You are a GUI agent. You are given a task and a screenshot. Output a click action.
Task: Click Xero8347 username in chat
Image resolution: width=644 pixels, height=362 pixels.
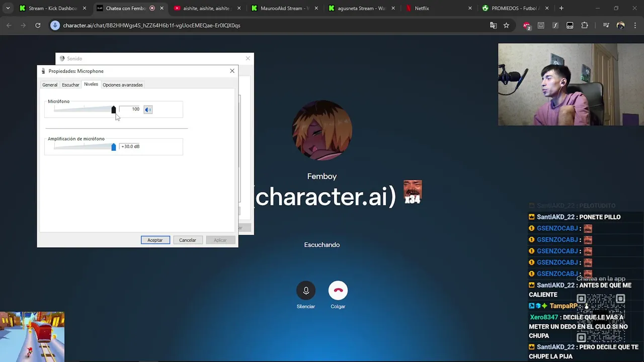[x=544, y=317]
